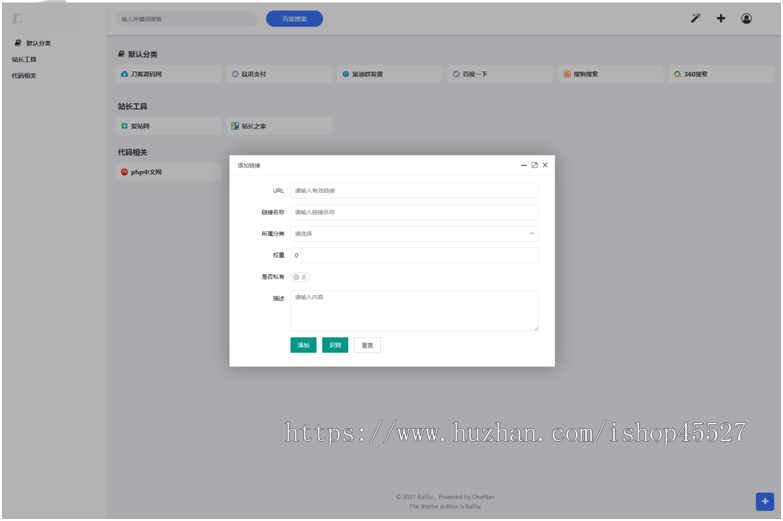Open the 刀客源码网 link card
The width and height of the screenshot is (783, 521).
168,74
